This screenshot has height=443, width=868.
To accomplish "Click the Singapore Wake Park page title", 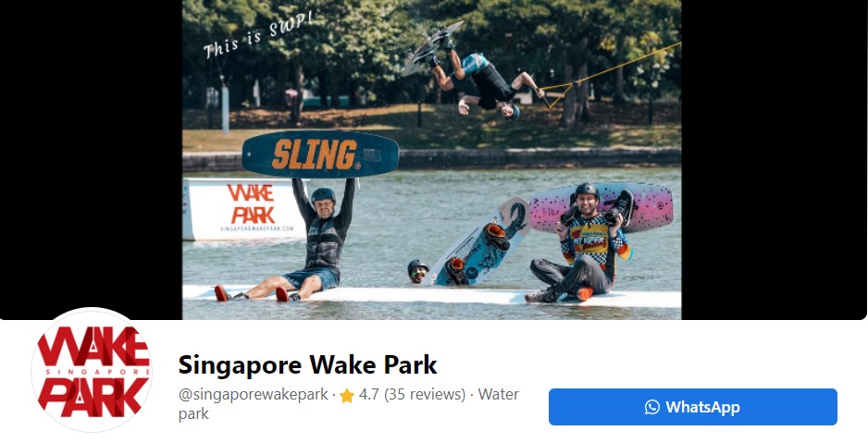I will [x=307, y=365].
